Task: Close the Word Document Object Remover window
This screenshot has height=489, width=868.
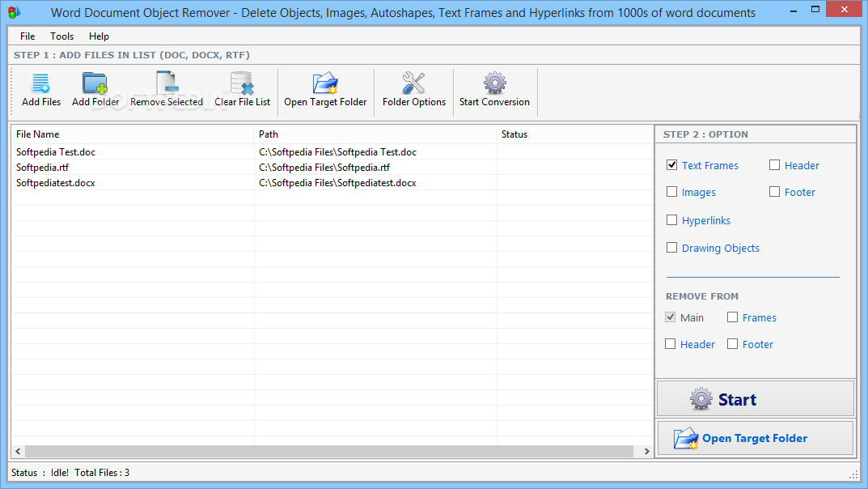Action: [845, 10]
